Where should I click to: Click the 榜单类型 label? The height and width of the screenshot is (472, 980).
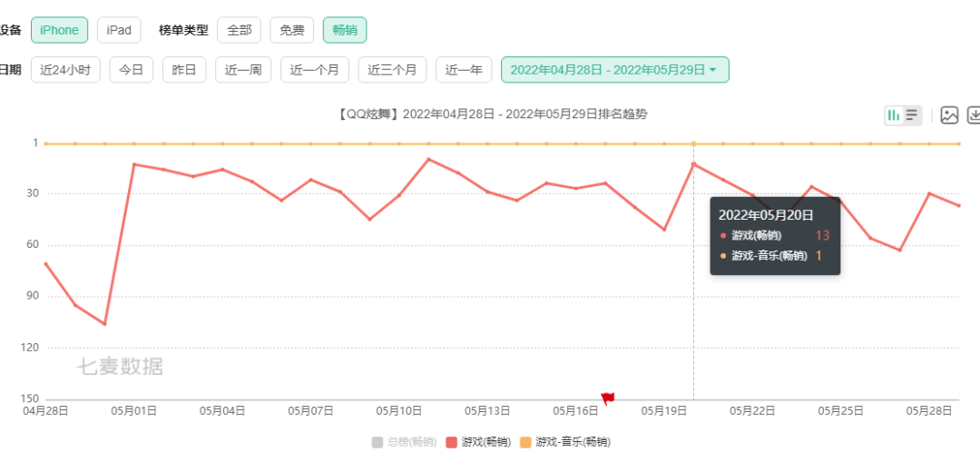(x=183, y=30)
